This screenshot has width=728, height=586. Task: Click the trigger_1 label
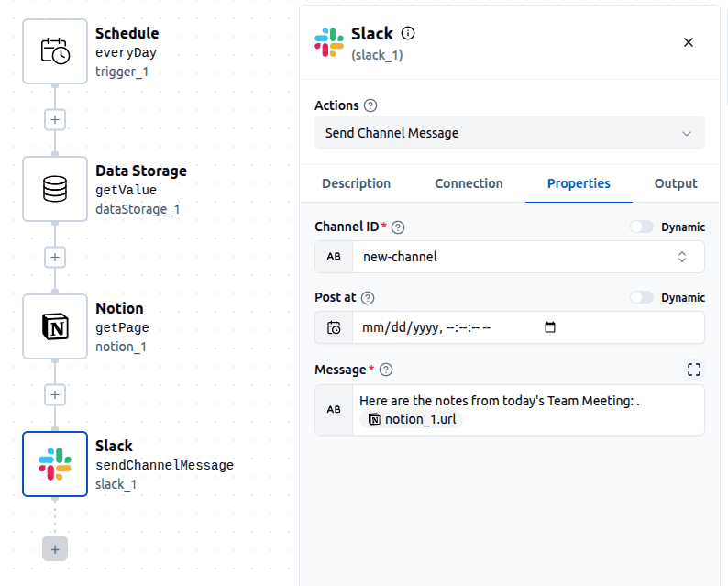pyautogui.click(x=122, y=72)
